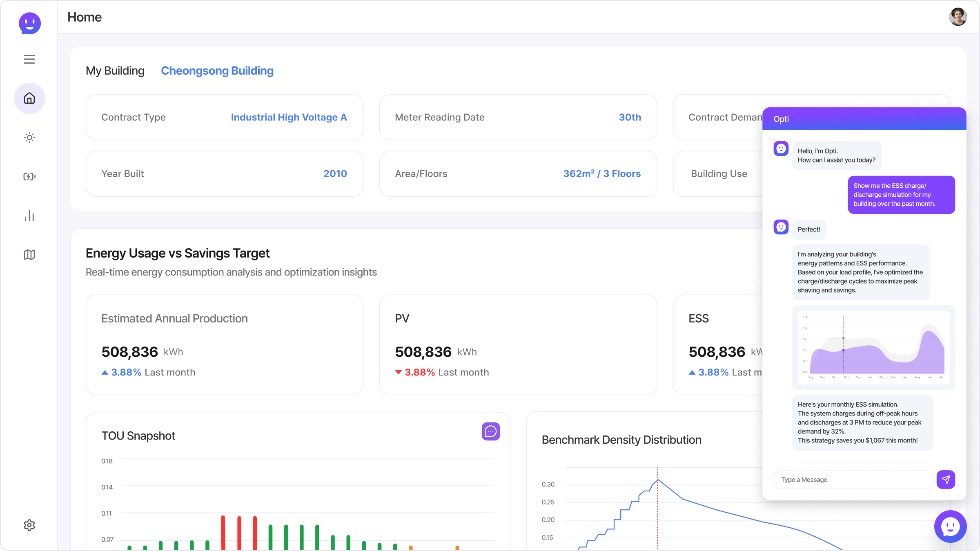
Task: Click red dashed marker on Benchmark chart
Action: point(657,510)
